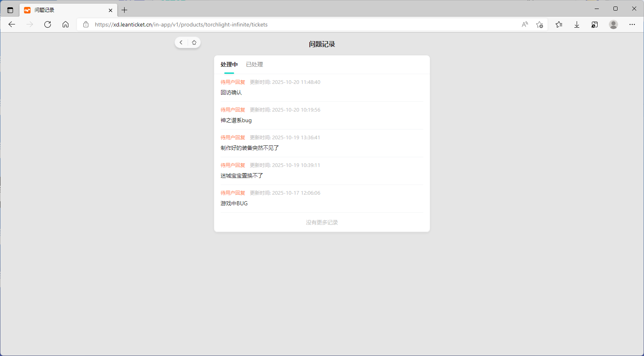View site information lock icon
The height and width of the screenshot is (356, 644).
(86, 24)
